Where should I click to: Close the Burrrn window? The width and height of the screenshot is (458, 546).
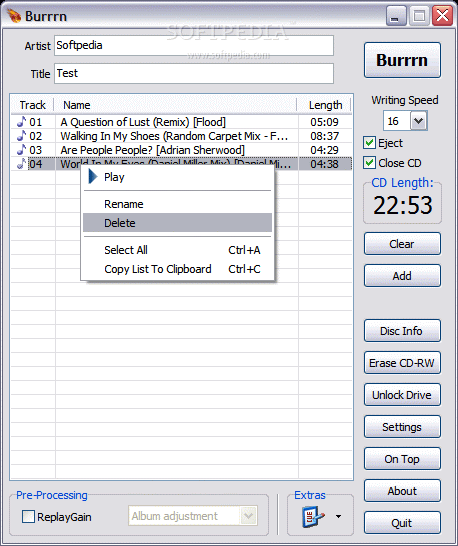pos(442,16)
